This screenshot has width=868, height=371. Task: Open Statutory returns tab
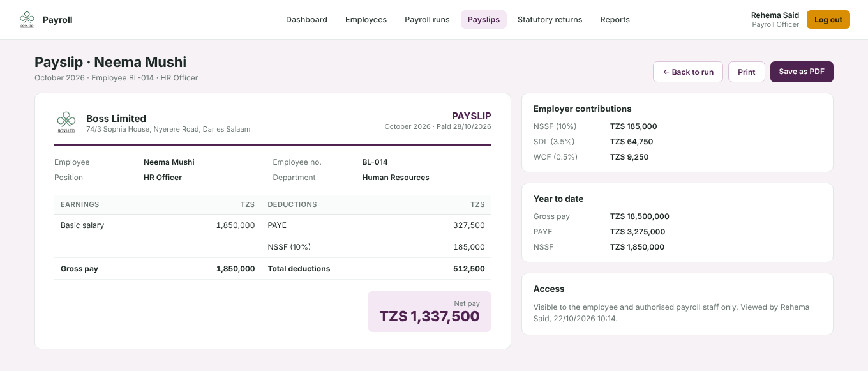pos(550,20)
